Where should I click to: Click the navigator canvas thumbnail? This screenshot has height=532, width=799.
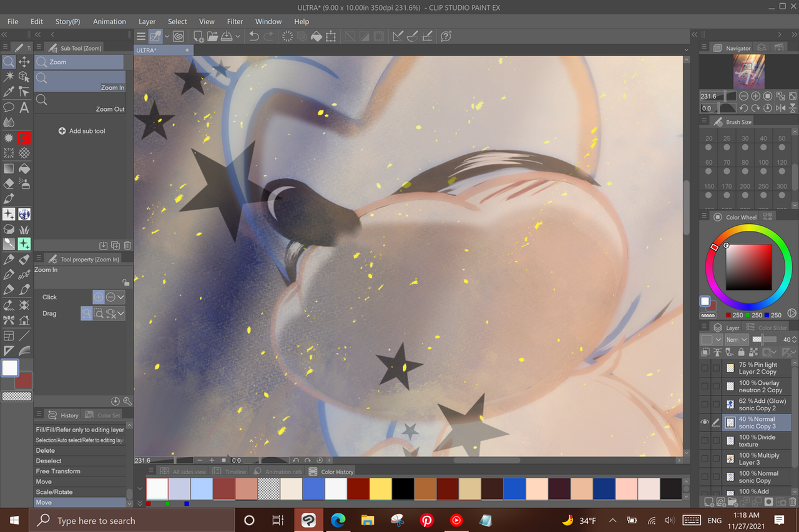[748, 71]
